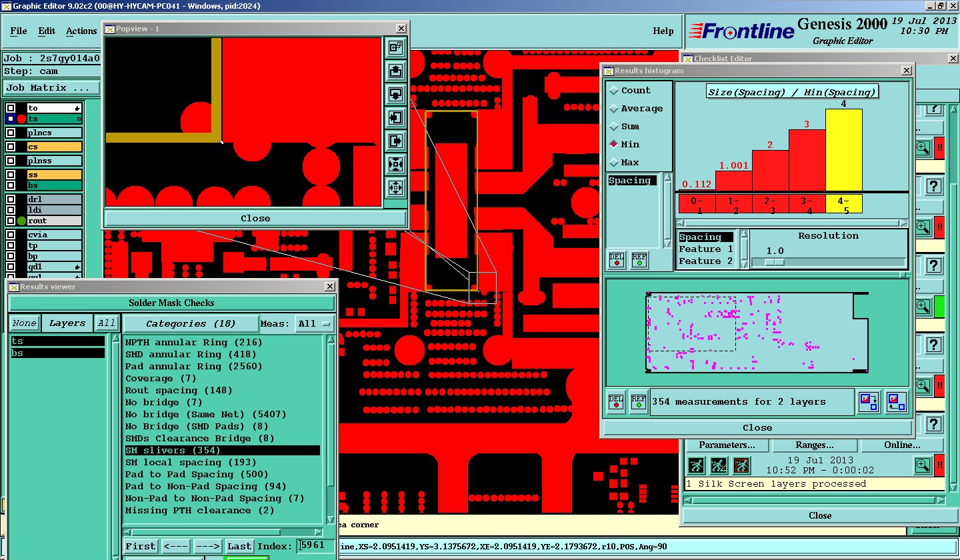The width and height of the screenshot is (960, 560).
Task: Click the 0-1 histogram range cell
Action: [697, 204]
